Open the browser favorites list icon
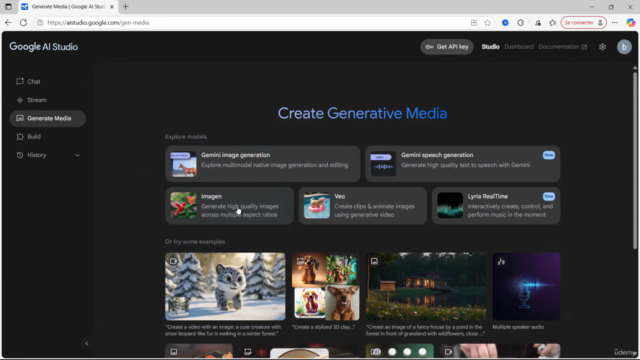This screenshot has height=360, width=640. (552, 23)
